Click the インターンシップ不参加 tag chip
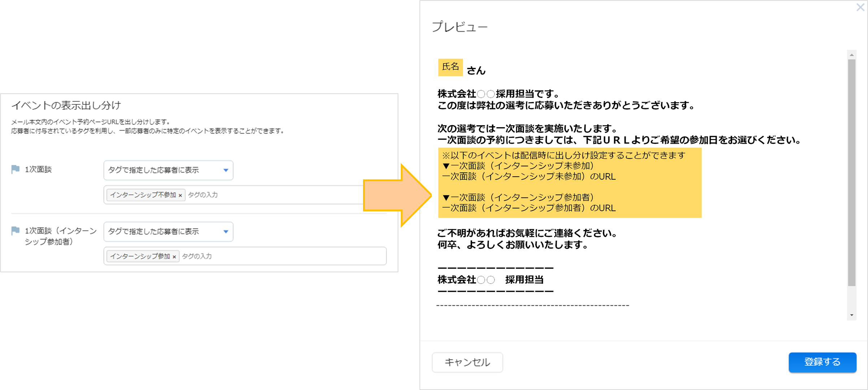Screen dimensions: 868x390 point(146,195)
